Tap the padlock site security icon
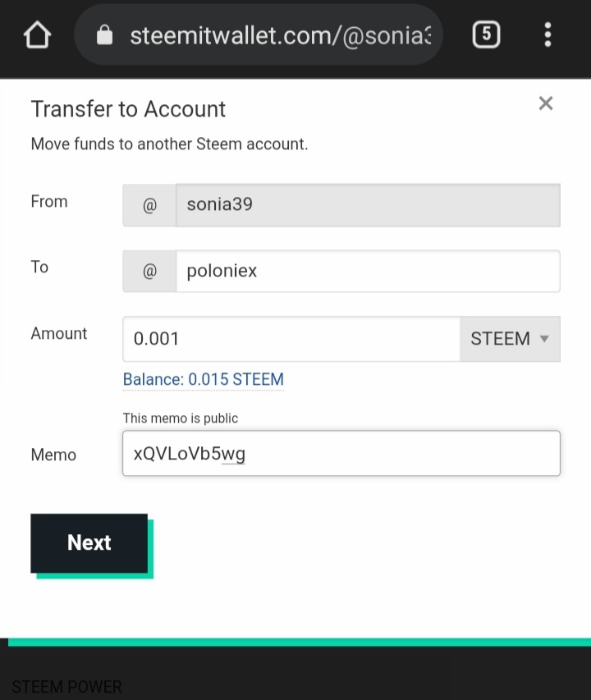Image resolution: width=591 pixels, height=700 pixels. pos(104,34)
